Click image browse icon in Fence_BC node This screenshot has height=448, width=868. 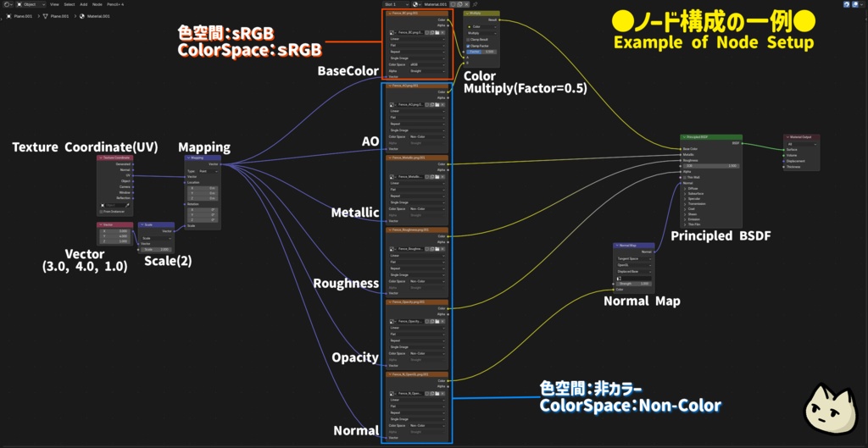coord(392,33)
